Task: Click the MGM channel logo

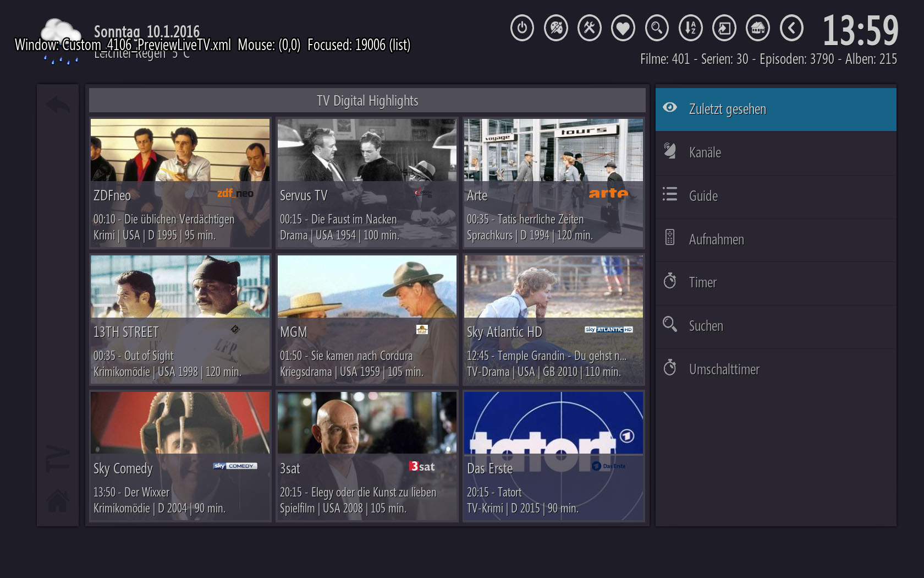Action: [x=422, y=329]
